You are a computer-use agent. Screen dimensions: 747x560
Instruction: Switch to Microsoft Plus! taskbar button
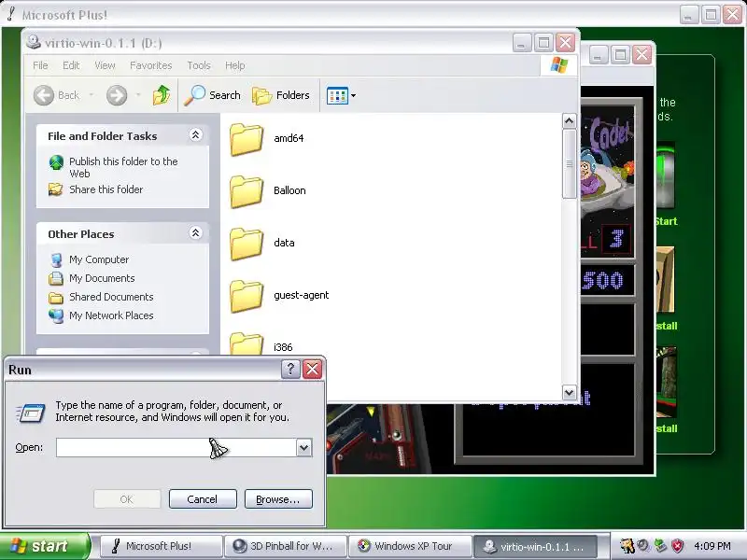point(161,546)
